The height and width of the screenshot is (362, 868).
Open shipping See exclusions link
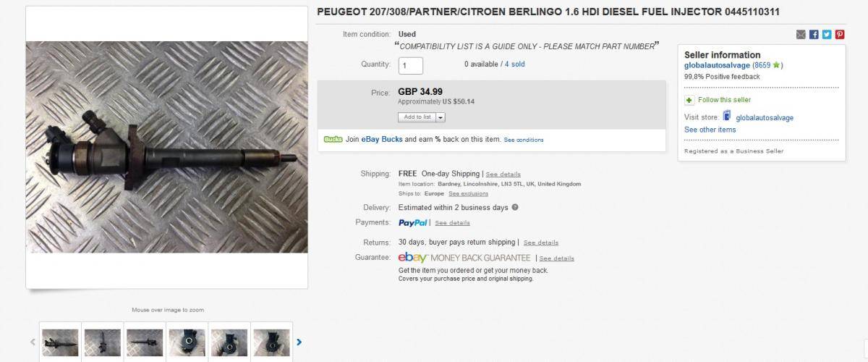pos(468,194)
